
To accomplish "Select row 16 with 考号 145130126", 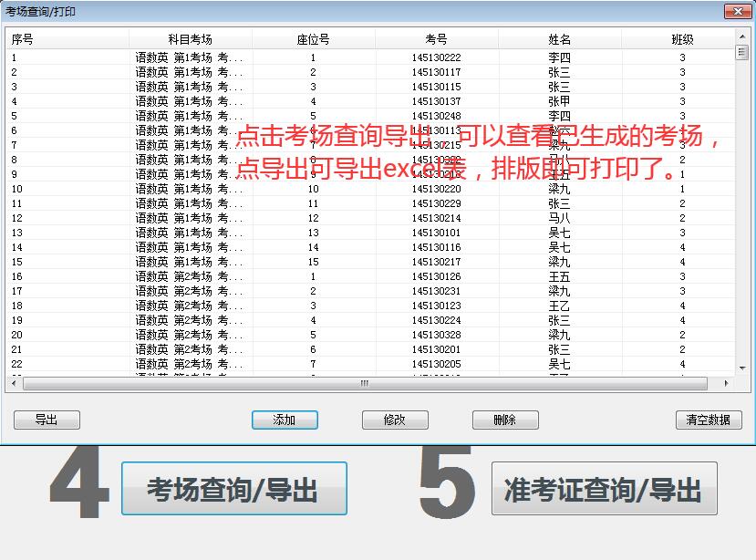I will [436, 276].
